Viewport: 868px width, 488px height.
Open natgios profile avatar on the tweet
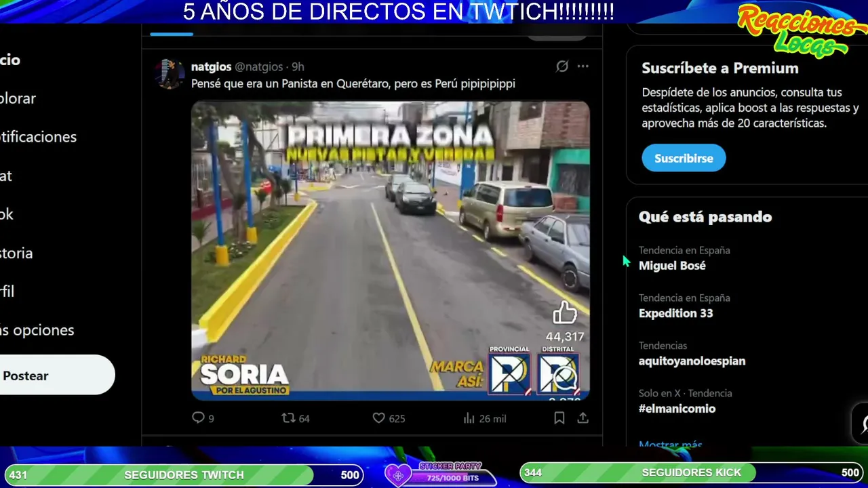168,73
